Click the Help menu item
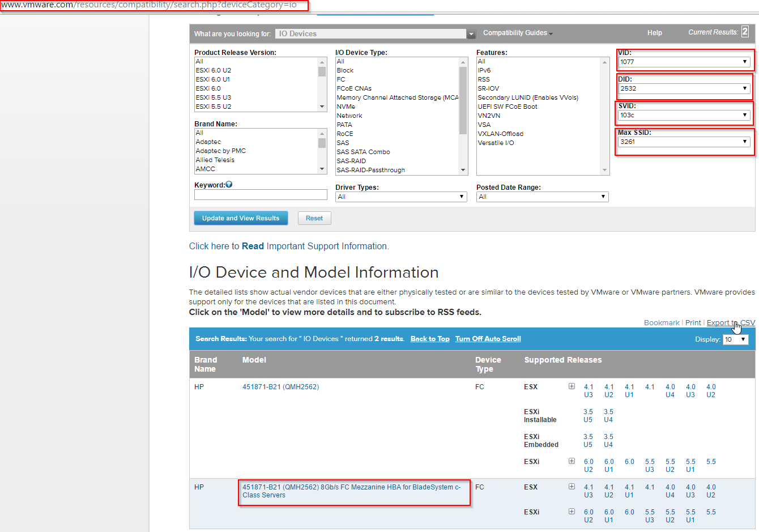Screen dimensions: 759x532 (x=655, y=33)
